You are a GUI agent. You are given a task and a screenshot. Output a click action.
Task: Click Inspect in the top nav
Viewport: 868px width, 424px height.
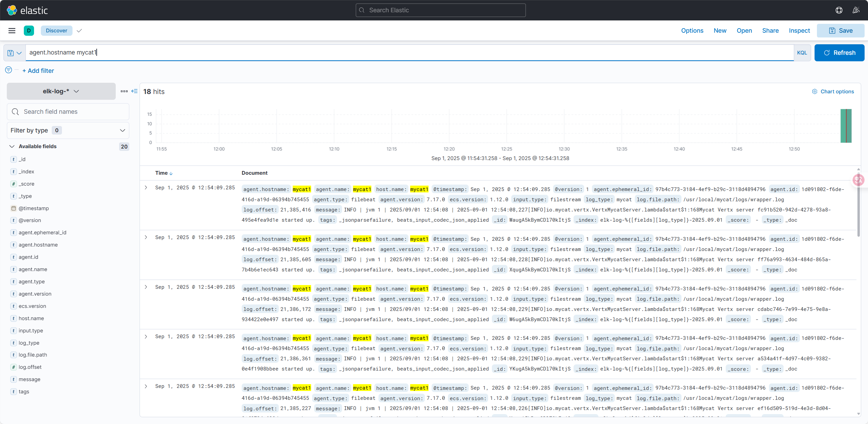coord(799,31)
